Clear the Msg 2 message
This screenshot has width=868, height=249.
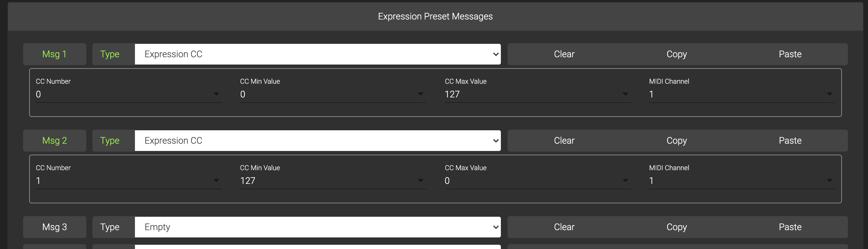564,140
